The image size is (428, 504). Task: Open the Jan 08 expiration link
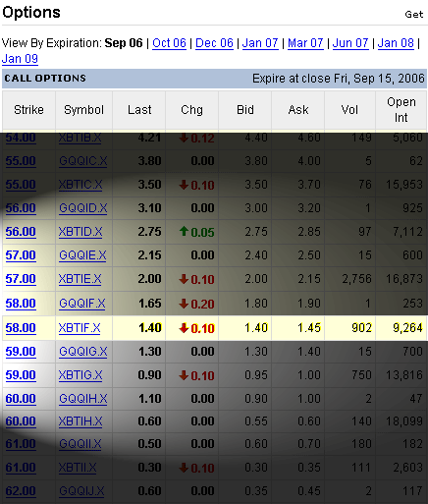coord(396,43)
